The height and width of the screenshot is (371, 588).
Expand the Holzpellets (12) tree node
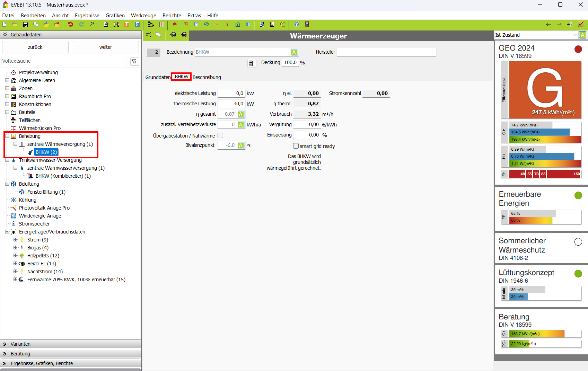(x=15, y=256)
